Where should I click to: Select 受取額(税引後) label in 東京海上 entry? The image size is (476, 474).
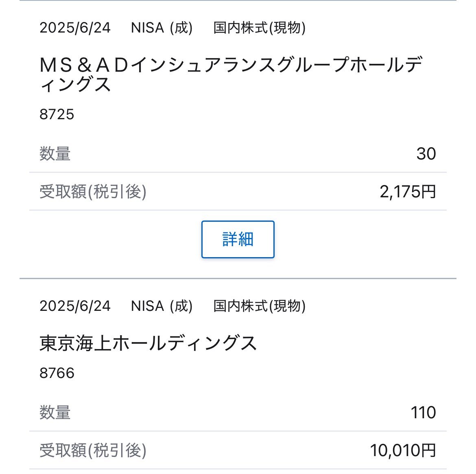pos(93,450)
